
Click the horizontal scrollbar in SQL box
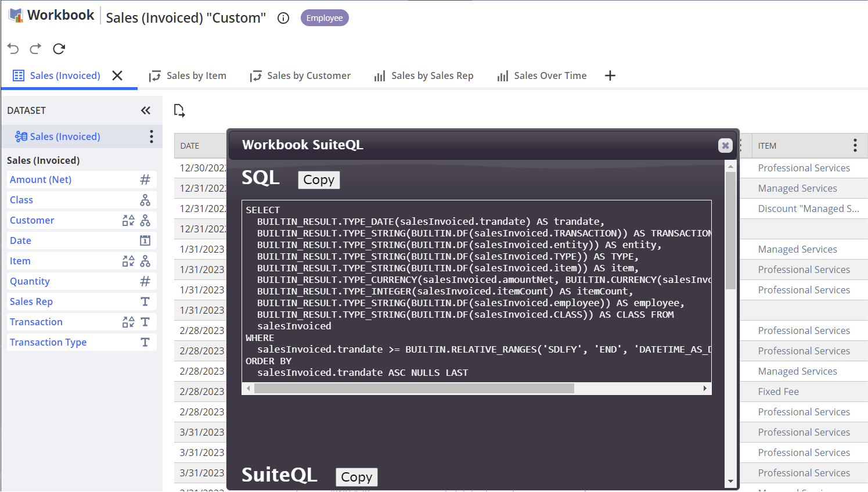point(413,388)
